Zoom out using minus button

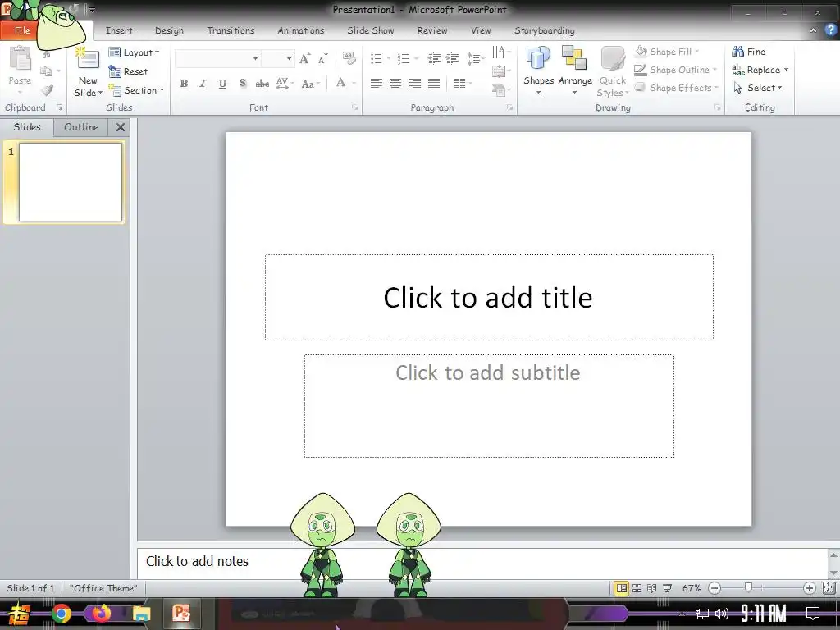pos(714,588)
